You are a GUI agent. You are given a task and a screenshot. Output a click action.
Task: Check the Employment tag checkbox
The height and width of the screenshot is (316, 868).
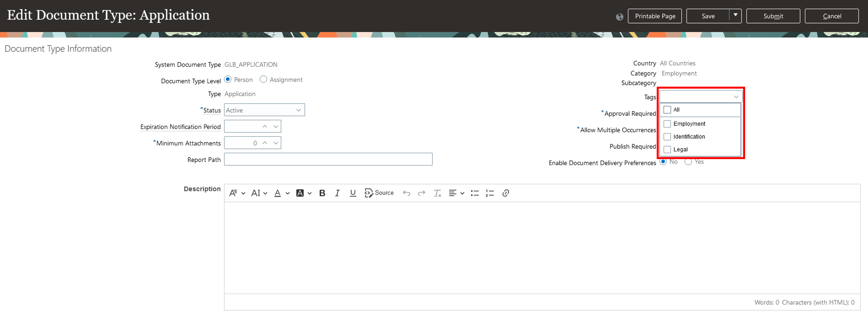pos(667,124)
